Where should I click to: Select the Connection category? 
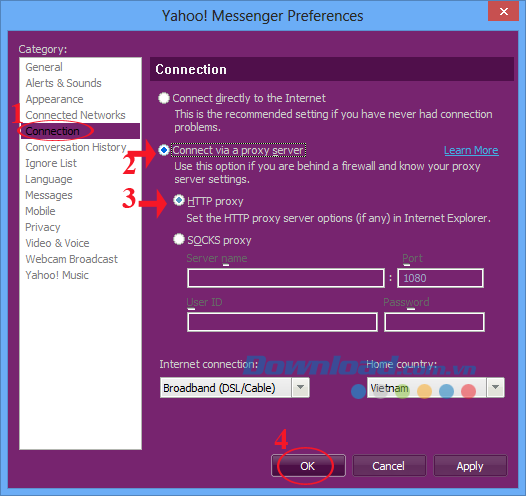point(80,131)
